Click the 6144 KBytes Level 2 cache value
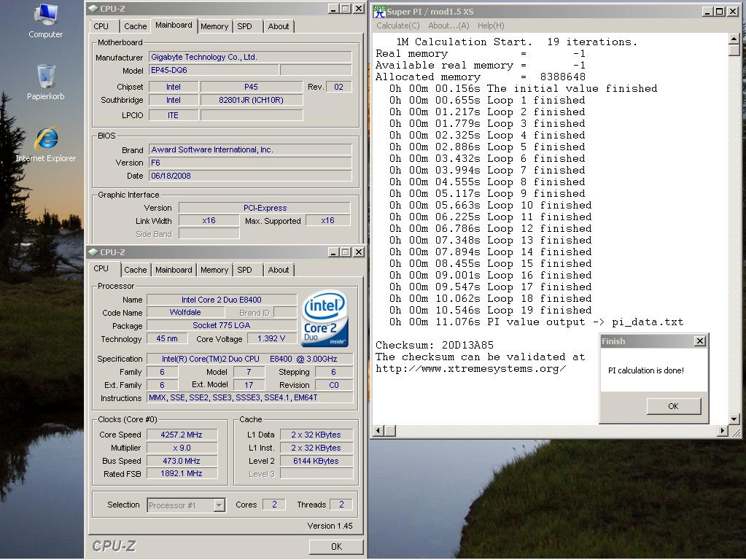The image size is (746, 560). 316,461
